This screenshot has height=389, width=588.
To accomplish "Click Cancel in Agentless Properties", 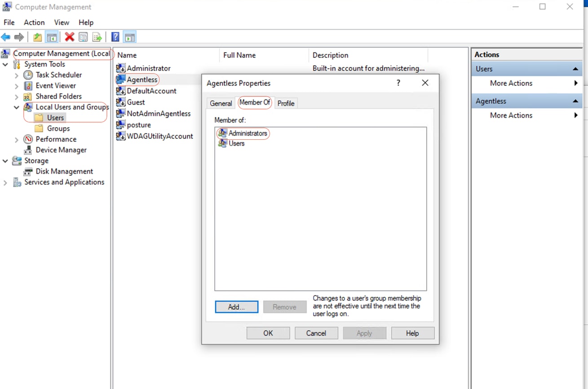I will [x=316, y=333].
